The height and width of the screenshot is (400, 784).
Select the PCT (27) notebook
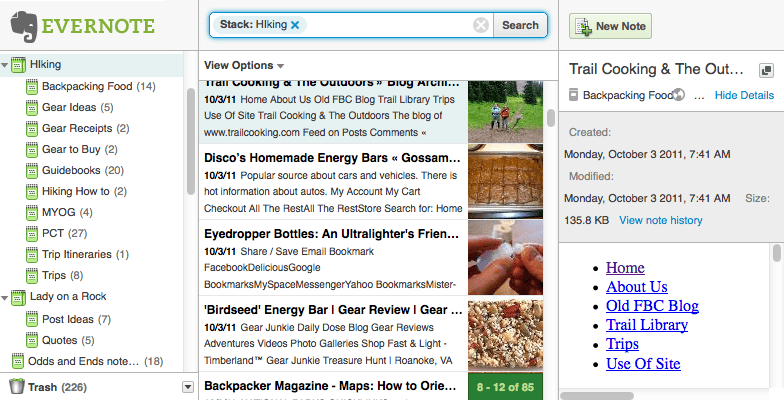tap(64, 234)
